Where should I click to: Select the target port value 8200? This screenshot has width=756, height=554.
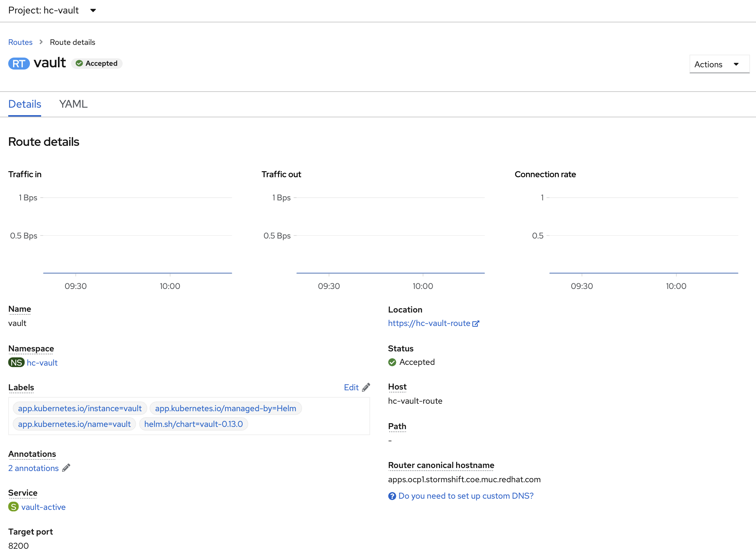point(18,546)
